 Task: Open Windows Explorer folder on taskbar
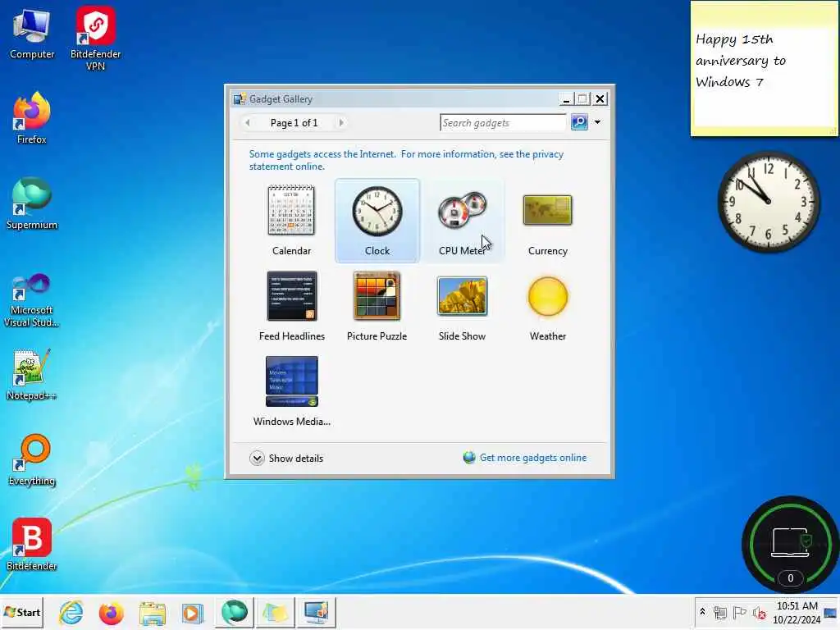pos(152,612)
